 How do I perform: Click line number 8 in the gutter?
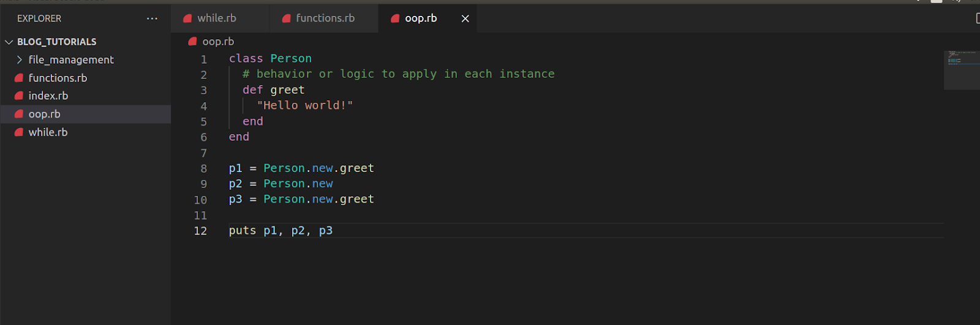click(204, 168)
